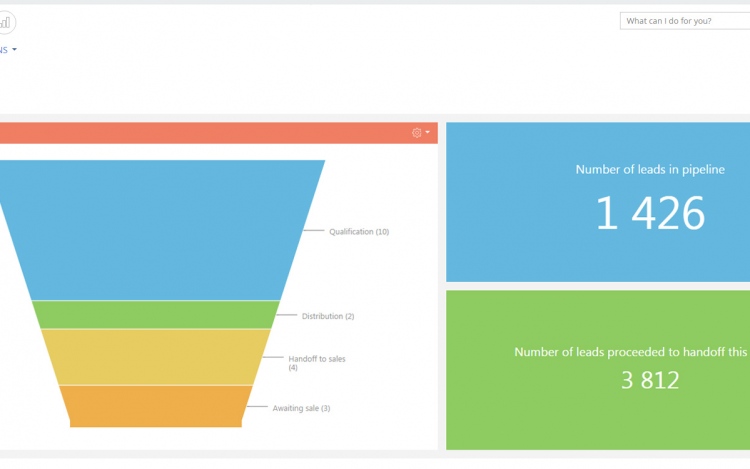Click 'Number of leads proceeded to handoff' title
This screenshot has height=469, width=750.
click(x=630, y=352)
